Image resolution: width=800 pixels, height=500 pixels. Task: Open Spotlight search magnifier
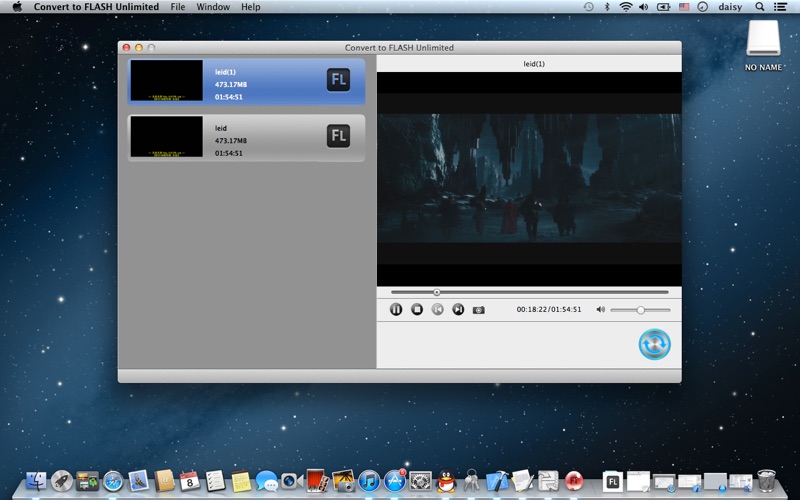coord(760,7)
